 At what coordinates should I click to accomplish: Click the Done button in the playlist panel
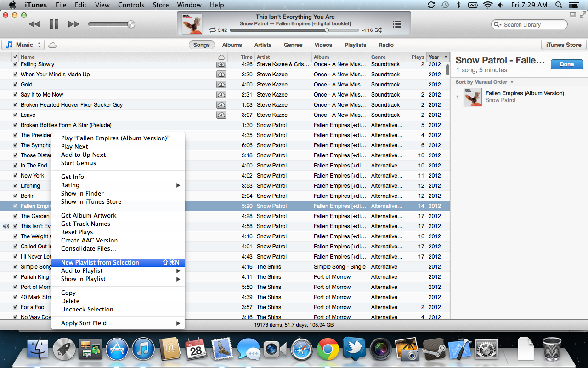[x=567, y=64]
